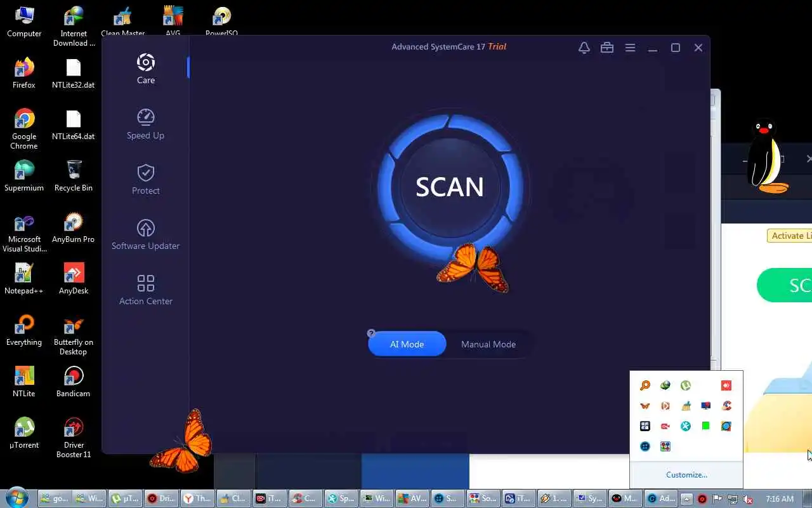Select Recycle Bin on desktop

(74, 176)
